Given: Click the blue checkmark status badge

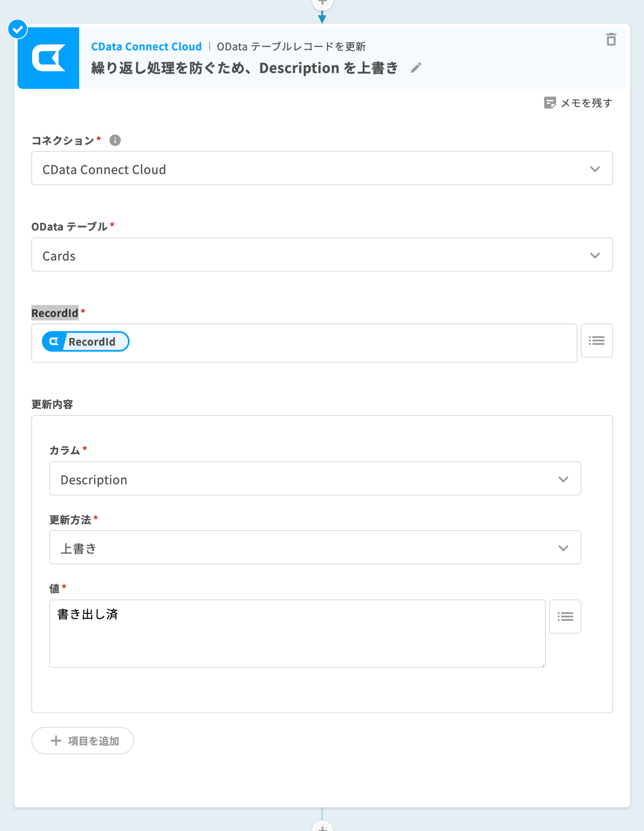Looking at the screenshot, I should click(x=18, y=29).
